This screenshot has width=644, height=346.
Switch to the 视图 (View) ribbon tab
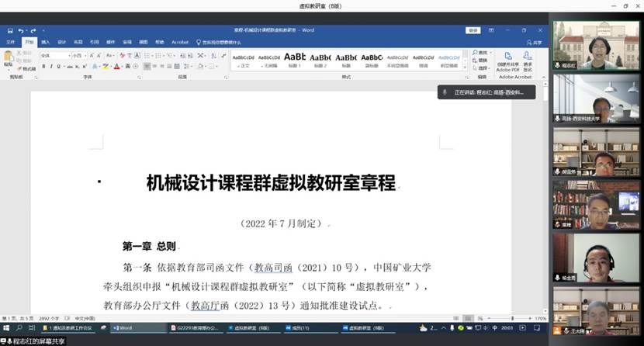(143, 42)
